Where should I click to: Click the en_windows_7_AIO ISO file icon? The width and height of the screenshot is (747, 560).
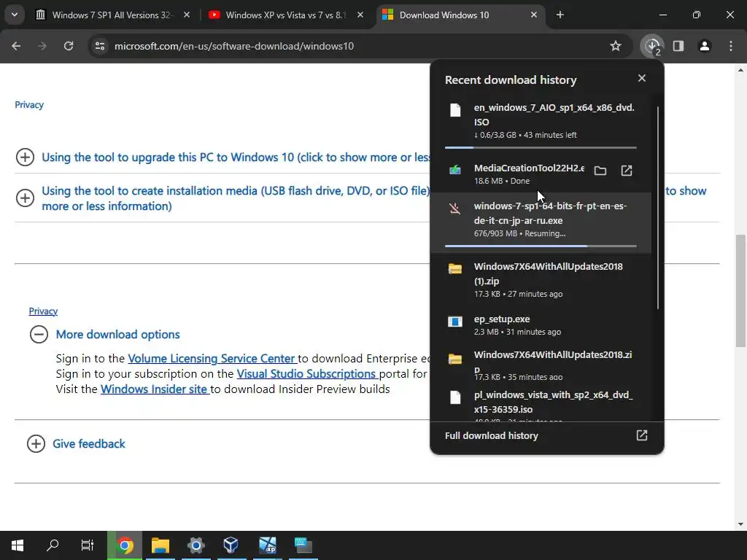(455, 110)
